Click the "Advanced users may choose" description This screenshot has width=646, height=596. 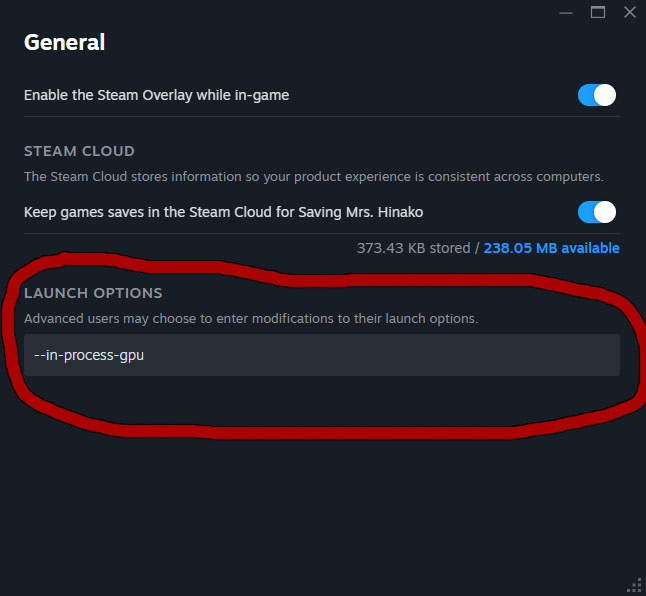point(251,319)
